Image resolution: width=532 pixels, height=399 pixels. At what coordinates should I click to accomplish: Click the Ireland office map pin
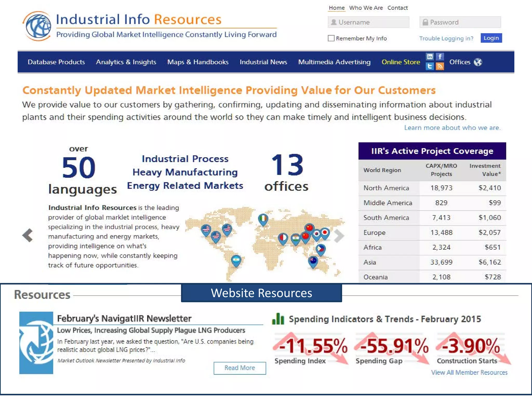pyautogui.click(x=263, y=220)
